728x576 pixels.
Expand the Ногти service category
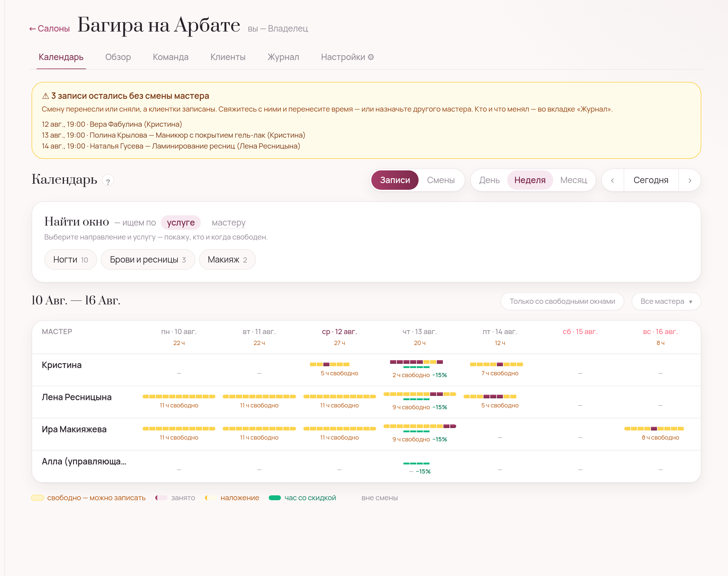70,260
